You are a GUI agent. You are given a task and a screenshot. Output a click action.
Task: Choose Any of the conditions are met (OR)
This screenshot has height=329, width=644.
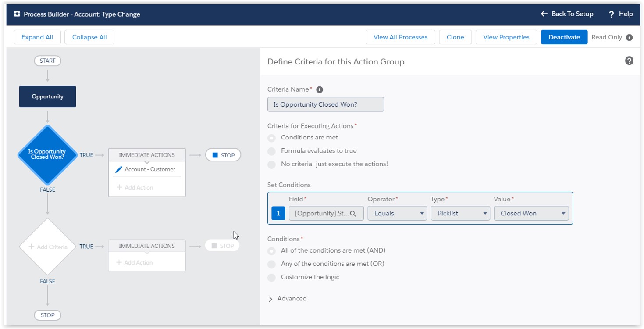click(x=272, y=264)
